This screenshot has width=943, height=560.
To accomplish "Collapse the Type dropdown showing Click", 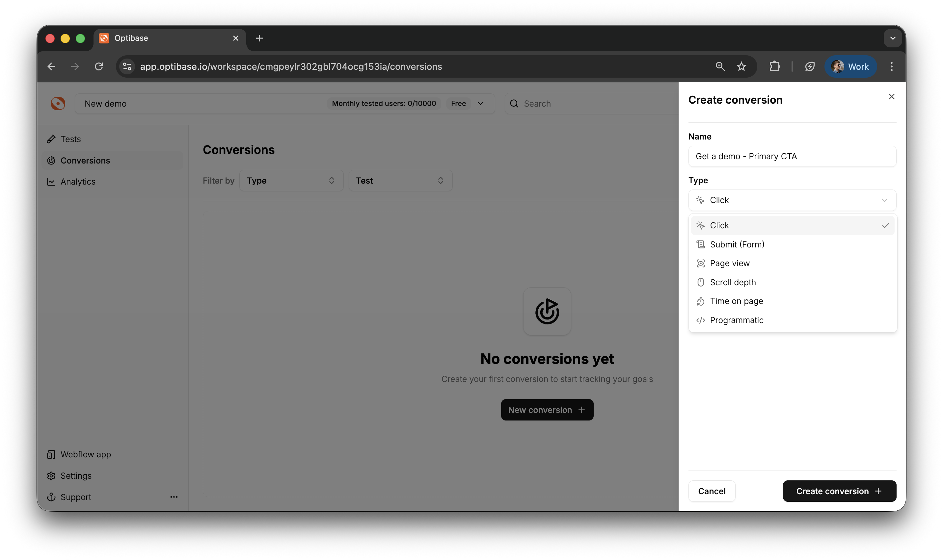I will pyautogui.click(x=792, y=200).
